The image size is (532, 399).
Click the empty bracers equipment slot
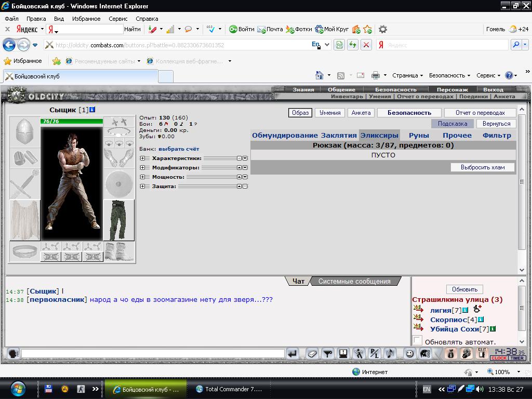tap(25, 158)
